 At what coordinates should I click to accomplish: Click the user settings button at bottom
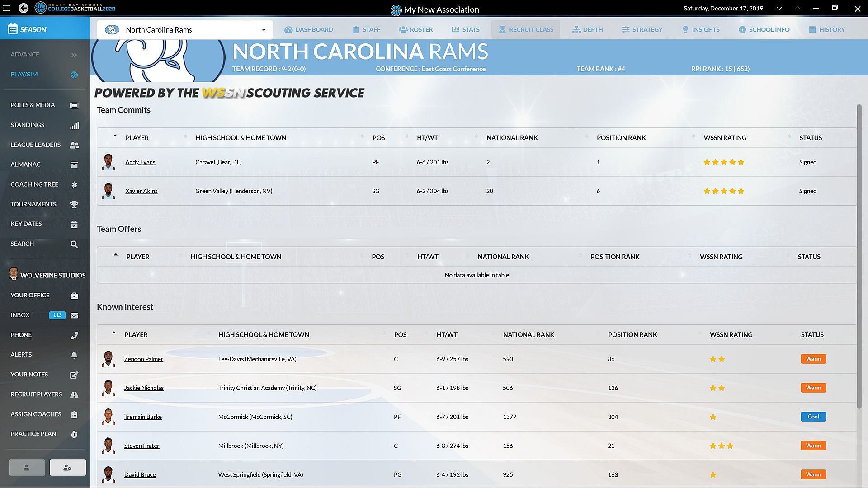[68, 468]
